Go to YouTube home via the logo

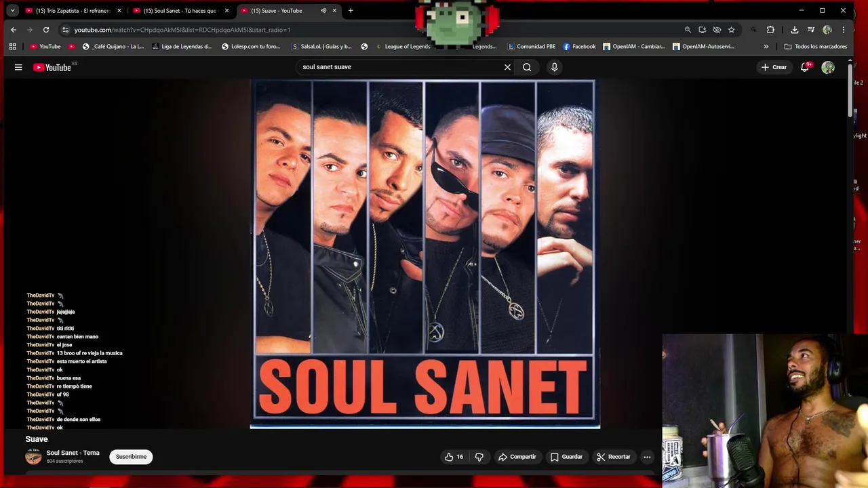(52, 67)
